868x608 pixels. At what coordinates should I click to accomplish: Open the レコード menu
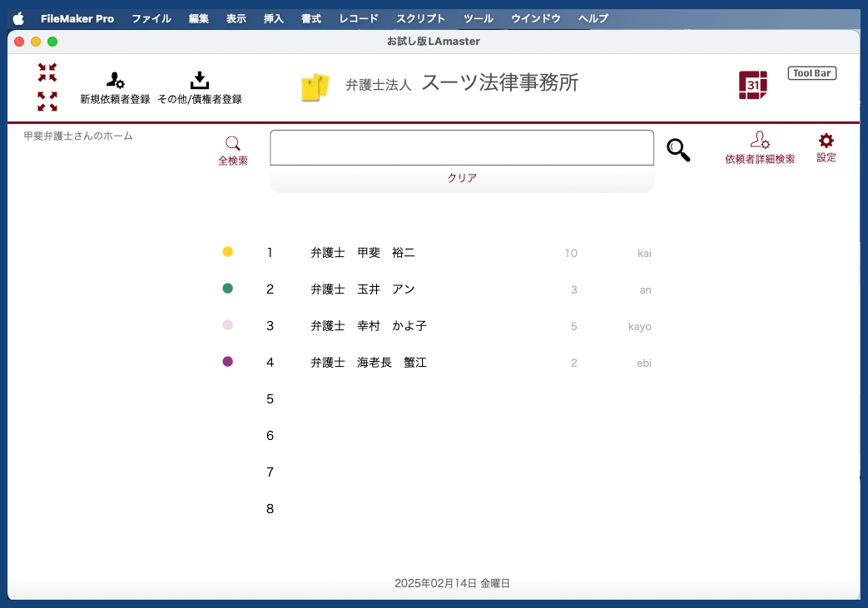pyautogui.click(x=359, y=18)
